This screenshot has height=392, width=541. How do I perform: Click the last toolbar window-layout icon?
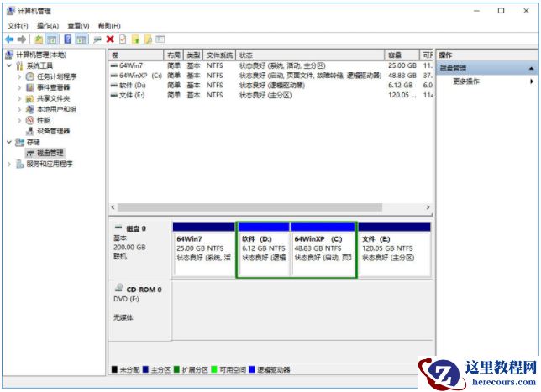pyautogui.click(x=160, y=39)
